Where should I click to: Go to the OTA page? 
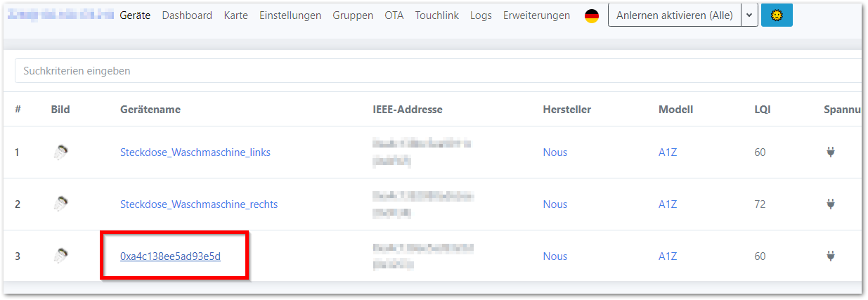[x=394, y=15]
